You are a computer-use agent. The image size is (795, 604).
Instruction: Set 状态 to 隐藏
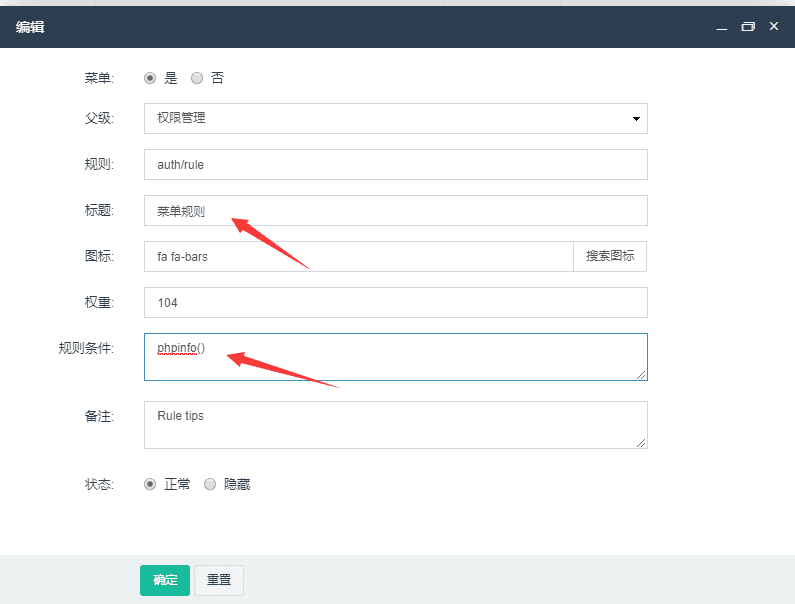click(x=210, y=484)
